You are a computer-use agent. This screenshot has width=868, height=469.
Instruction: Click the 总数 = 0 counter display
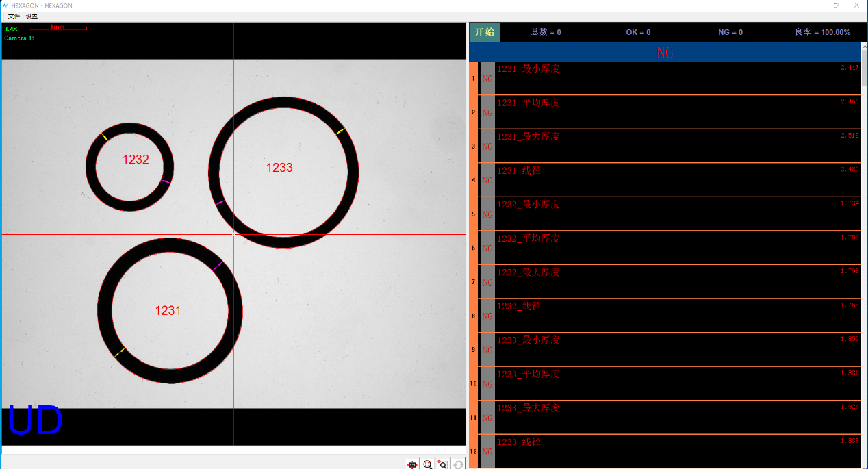coord(546,31)
